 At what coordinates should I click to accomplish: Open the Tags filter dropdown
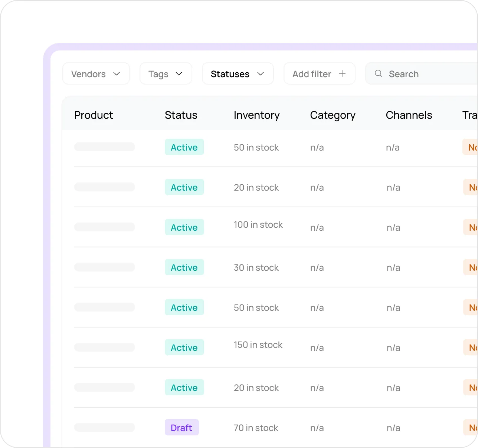(x=166, y=74)
